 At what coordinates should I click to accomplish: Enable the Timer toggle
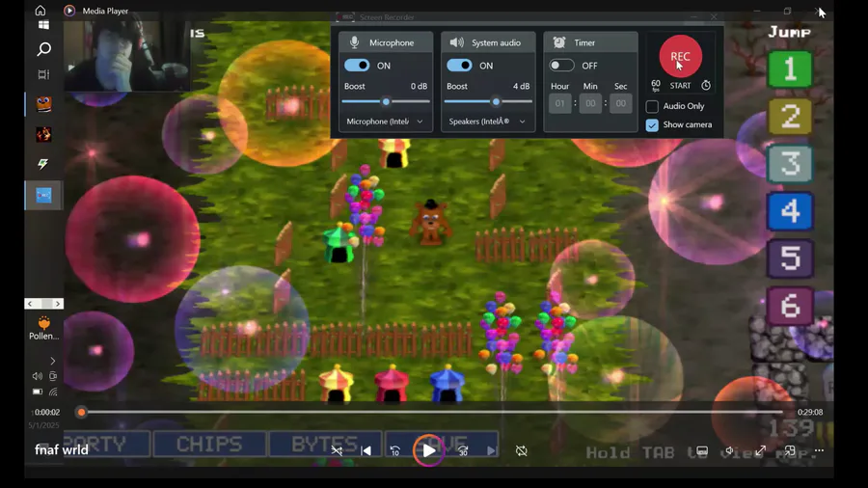coord(562,66)
